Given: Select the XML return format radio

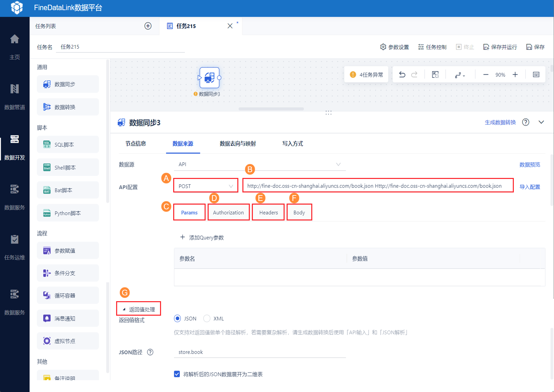Looking at the screenshot, I should pos(207,318).
